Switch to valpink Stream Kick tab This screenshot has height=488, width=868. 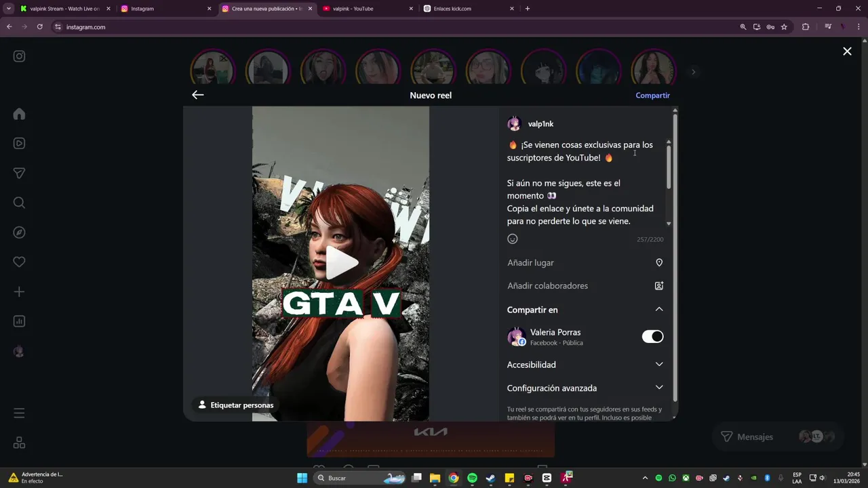coord(65,9)
